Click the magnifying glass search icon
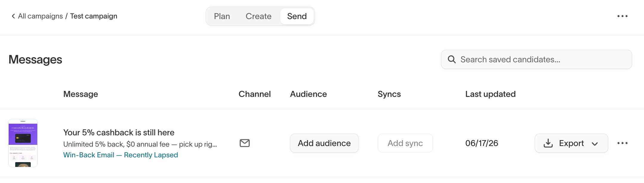The height and width of the screenshot is (183, 644). click(x=452, y=59)
